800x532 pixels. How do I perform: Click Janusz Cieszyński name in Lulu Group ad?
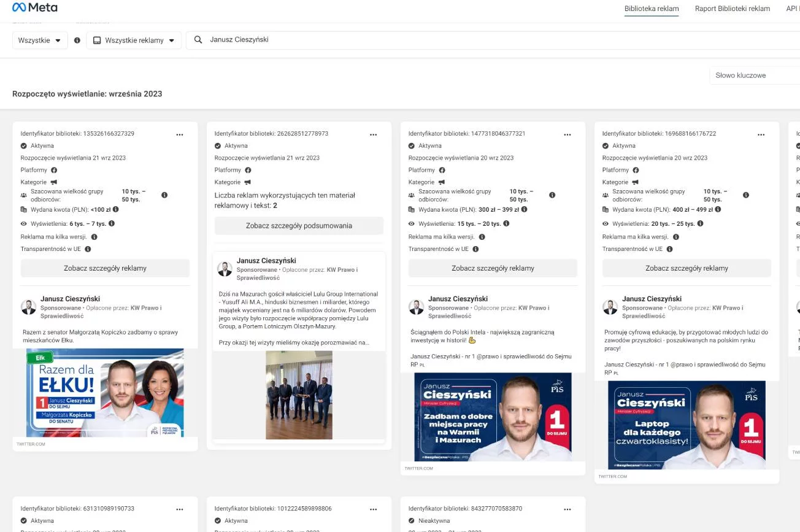tap(266, 261)
